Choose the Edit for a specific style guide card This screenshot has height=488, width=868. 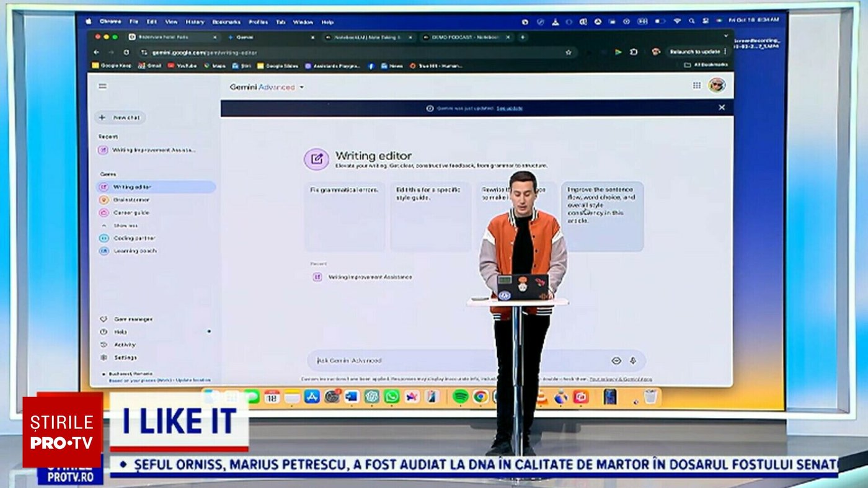[x=430, y=216]
